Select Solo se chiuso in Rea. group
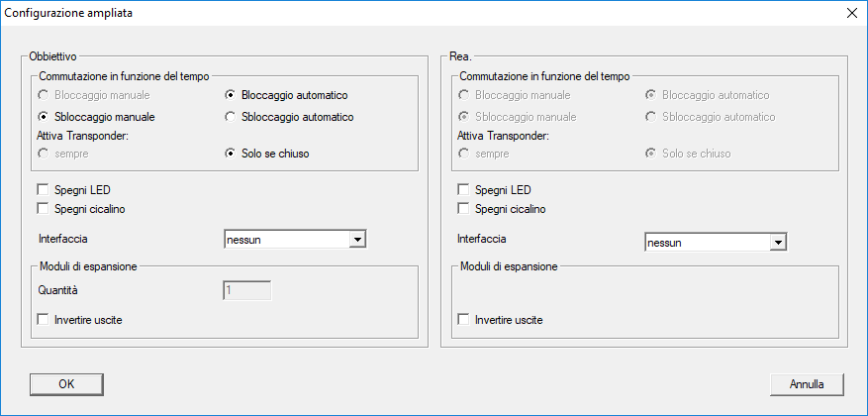868x416 pixels. coord(651,154)
